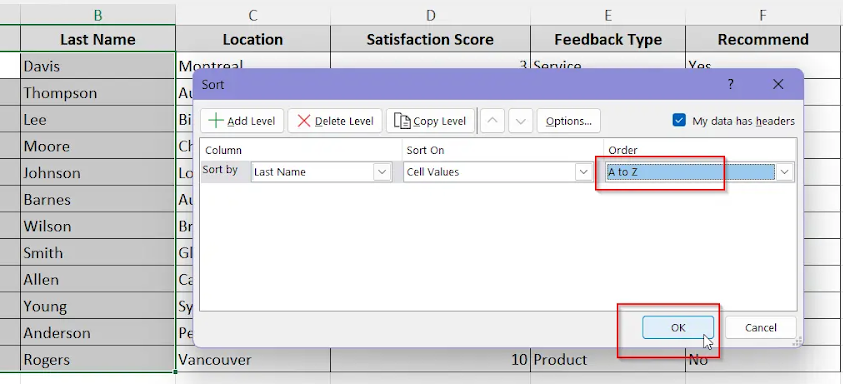Click the Location header cell
The image size is (843, 384).
point(253,39)
